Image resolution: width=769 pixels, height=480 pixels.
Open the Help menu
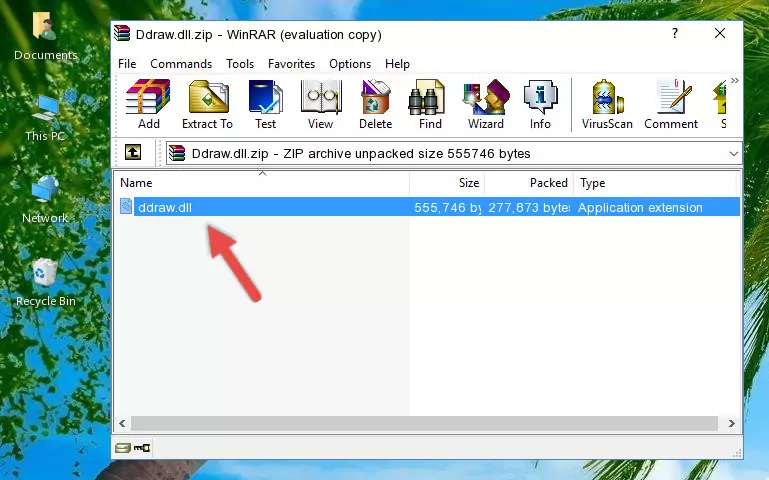click(x=397, y=64)
